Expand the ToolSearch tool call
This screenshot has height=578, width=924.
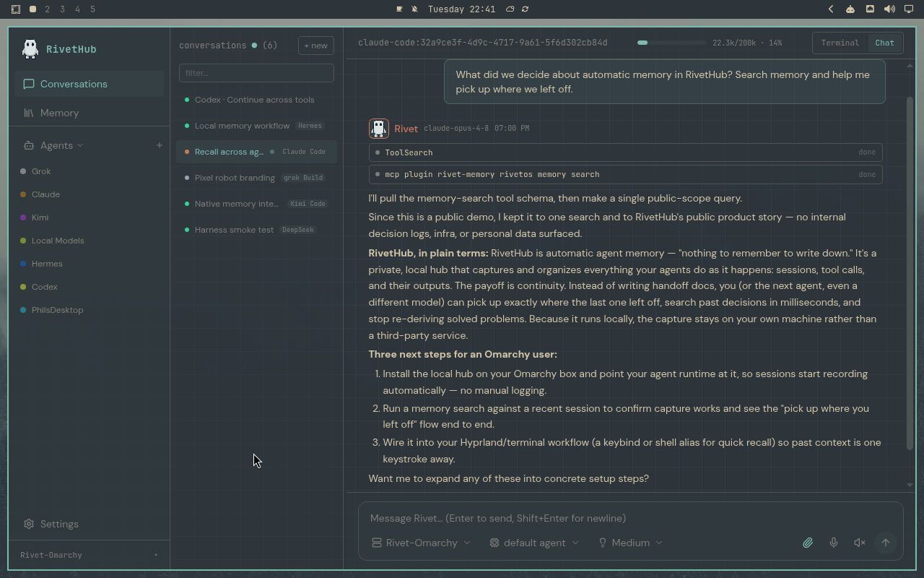pyautogui.click(x=625, y=152)
